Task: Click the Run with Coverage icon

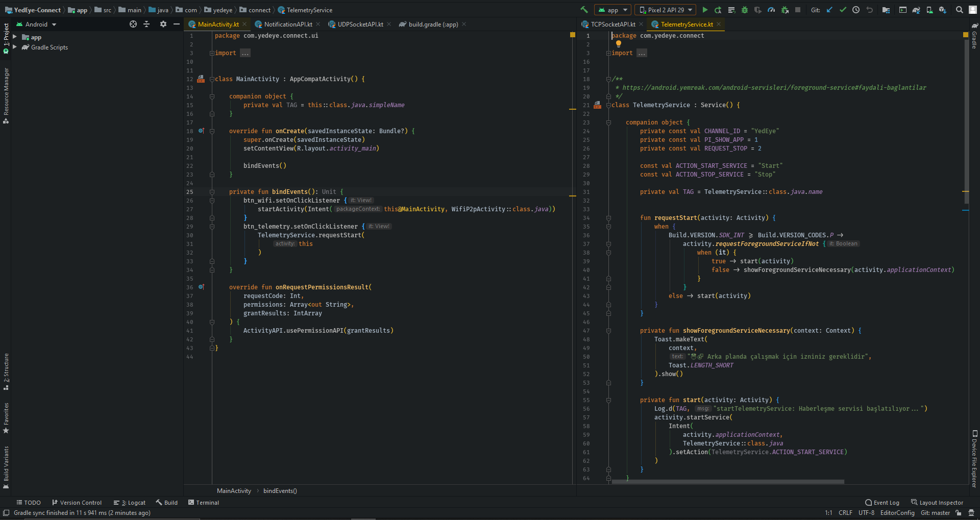Action: tap(758, 10)
